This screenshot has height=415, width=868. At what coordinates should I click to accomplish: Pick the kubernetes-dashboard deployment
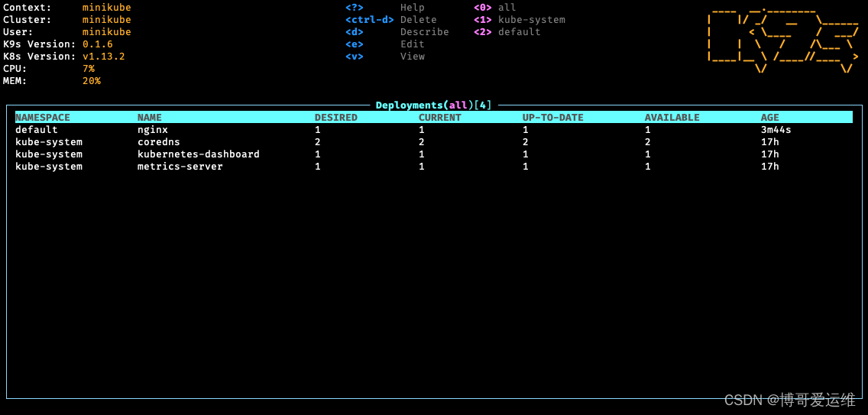(198, 154)
